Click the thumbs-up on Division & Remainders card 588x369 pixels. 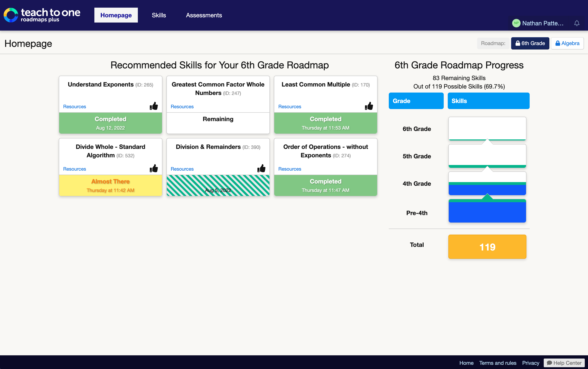pyautogui.click(x=261, y=168)
